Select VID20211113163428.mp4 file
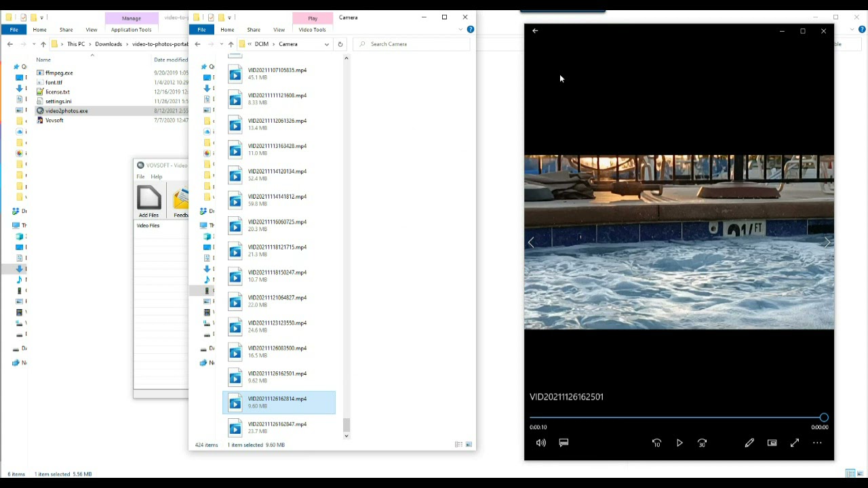This screenshot has width=868, height=488. point(279,149)
